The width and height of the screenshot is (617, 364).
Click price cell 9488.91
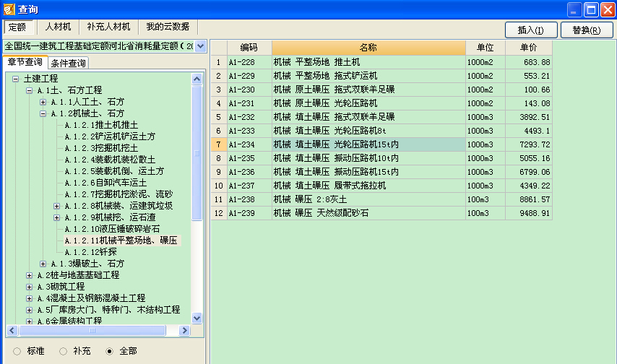click(x=529, y=213)
